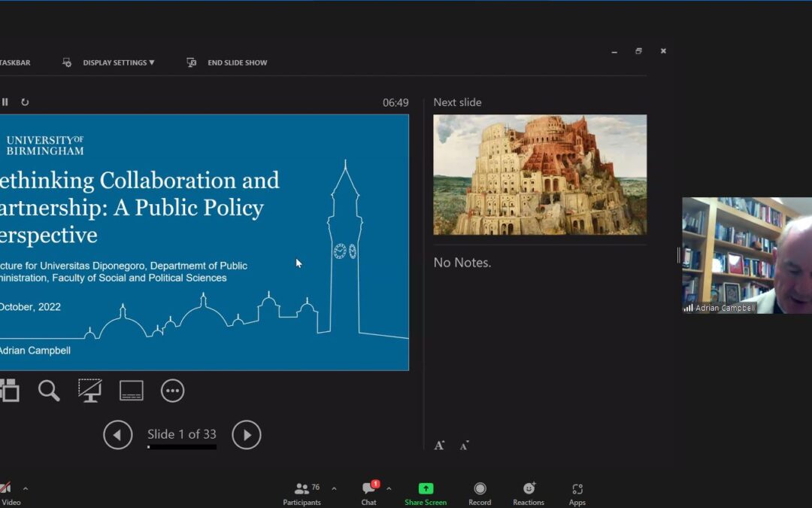812x508 pixels.
Task: Click the video panel collapse handle
Action: click(678, 255)
